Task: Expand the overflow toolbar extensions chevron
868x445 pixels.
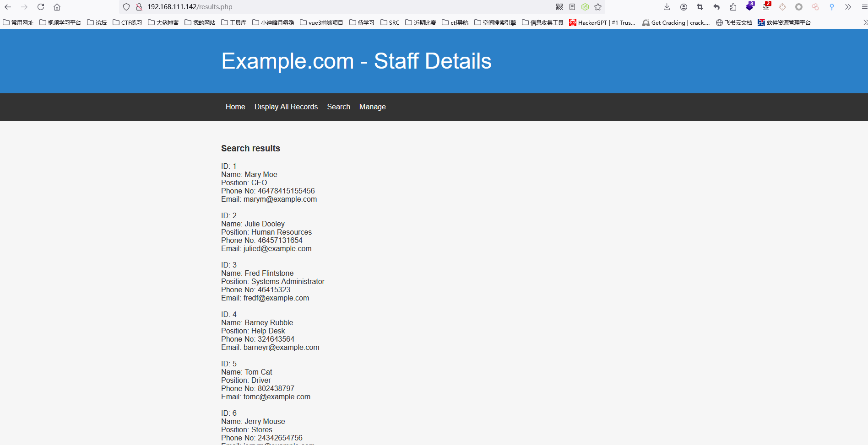Action: (x=848, y=7)
